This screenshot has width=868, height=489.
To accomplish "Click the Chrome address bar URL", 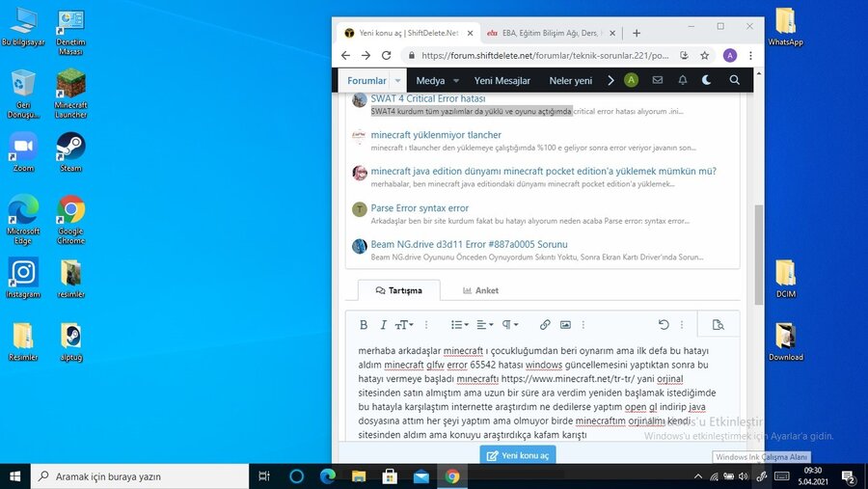I will (545, 55).
